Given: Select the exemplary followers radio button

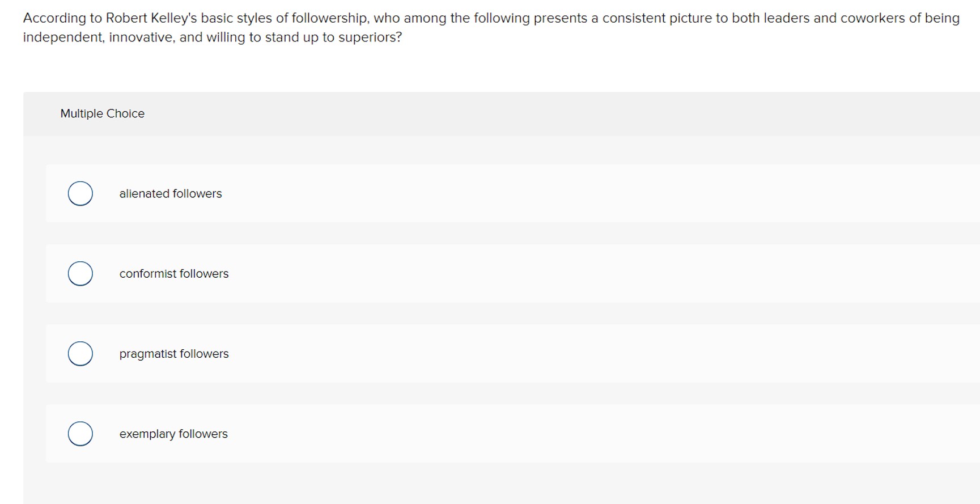Looking at the screenshot, I should pyautogui.click(x=80, y=434).
